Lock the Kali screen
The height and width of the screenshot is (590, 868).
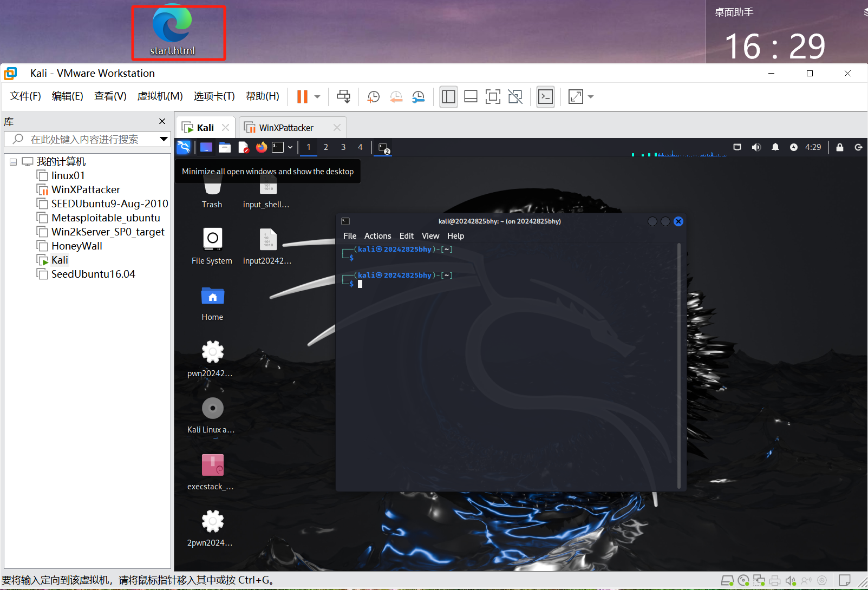point(840,147)
